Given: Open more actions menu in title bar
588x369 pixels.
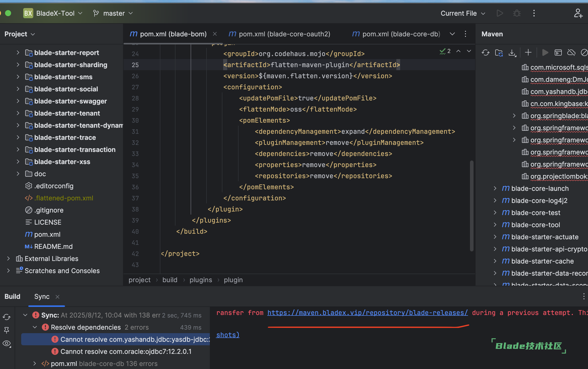Looking at the screenshot, I should (x=534, y=13).
